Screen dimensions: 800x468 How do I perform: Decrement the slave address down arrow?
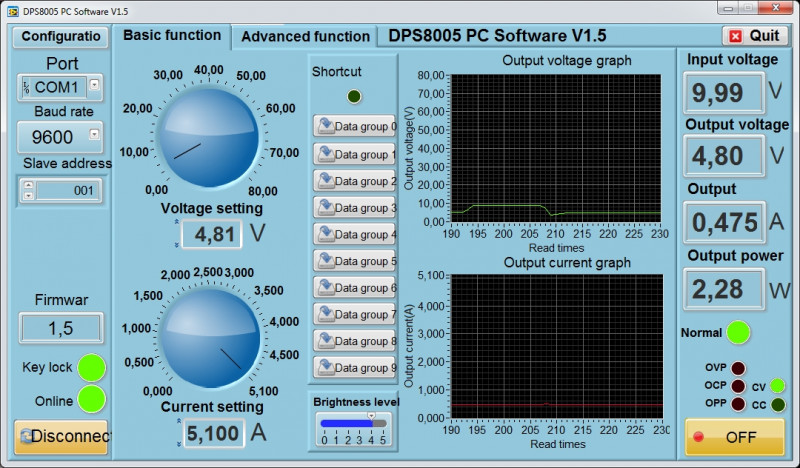[29, 195]
